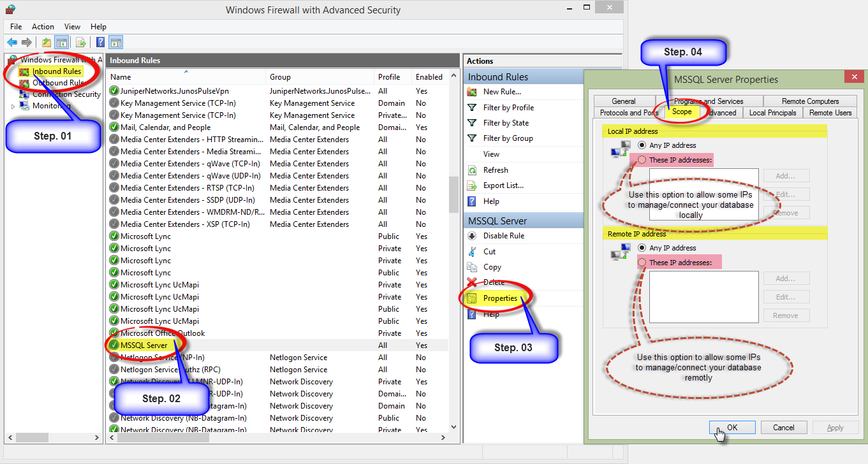The image size is (868, 464).
Task: Select Local 'These IP addresses' radio button
Action: coord(642,160)
